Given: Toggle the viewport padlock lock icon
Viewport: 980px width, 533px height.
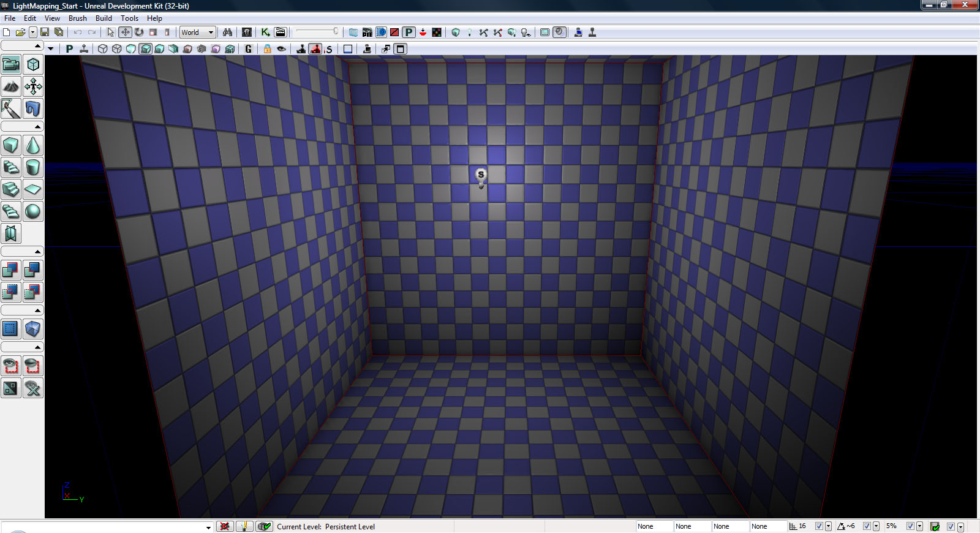Looking at the screenshot, I should pos(267,49).
